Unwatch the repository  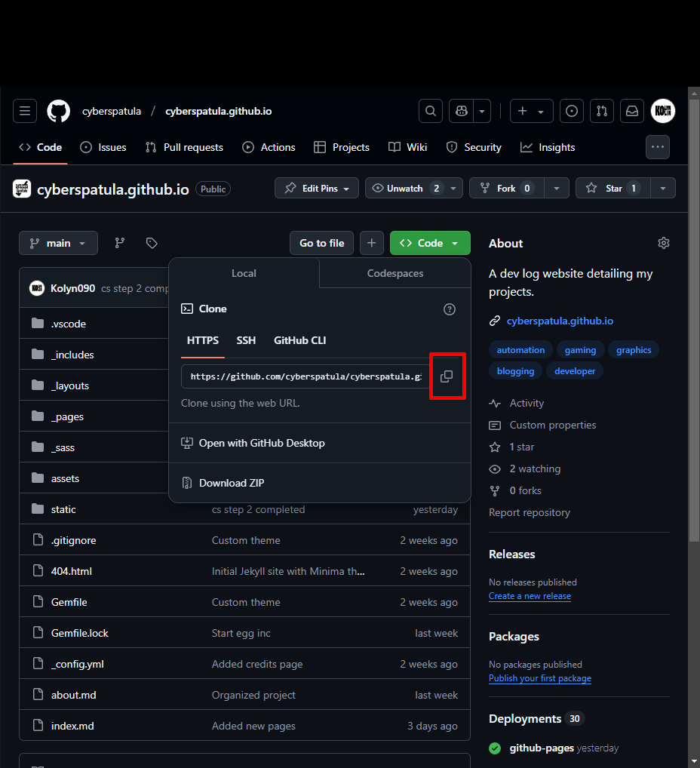(404, 188)
